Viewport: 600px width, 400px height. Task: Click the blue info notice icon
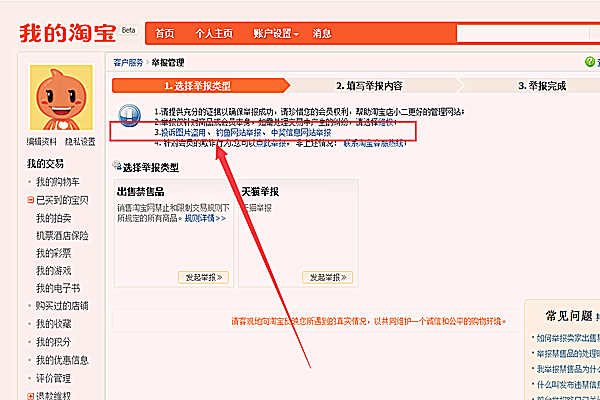(129, 115)
